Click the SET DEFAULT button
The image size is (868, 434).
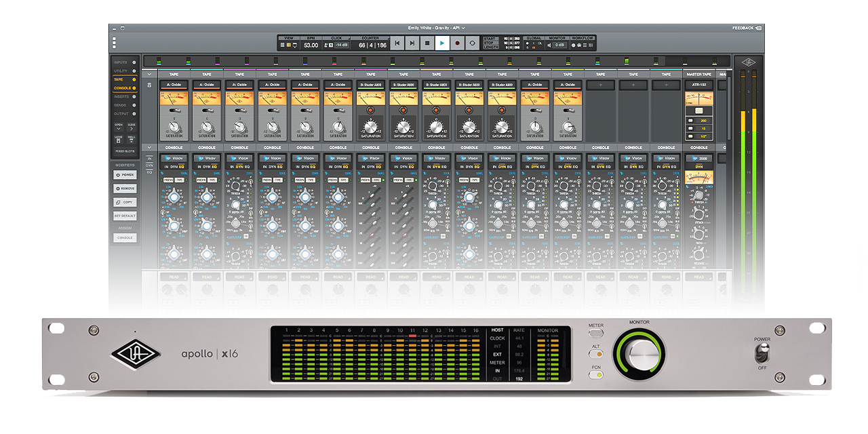(124, 215)
